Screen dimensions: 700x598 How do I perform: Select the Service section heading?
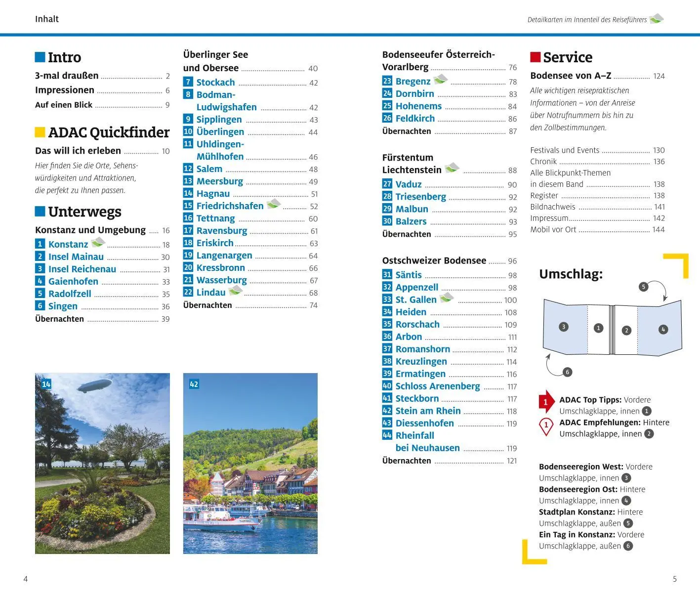568,57
